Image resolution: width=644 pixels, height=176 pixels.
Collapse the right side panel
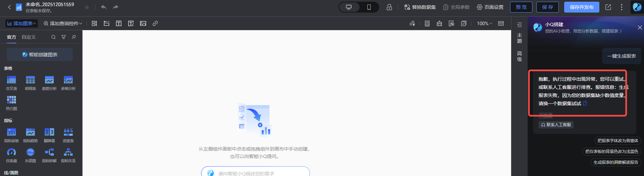(520, 25)
